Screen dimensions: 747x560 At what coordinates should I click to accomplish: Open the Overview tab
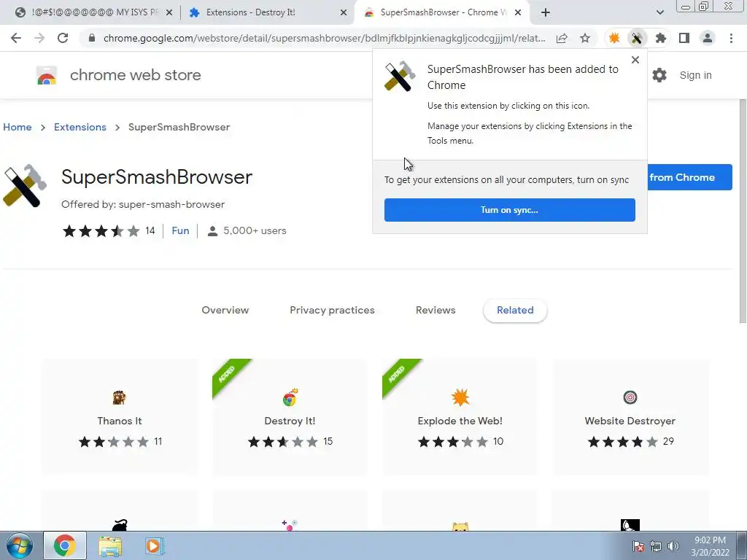point(225,310)
